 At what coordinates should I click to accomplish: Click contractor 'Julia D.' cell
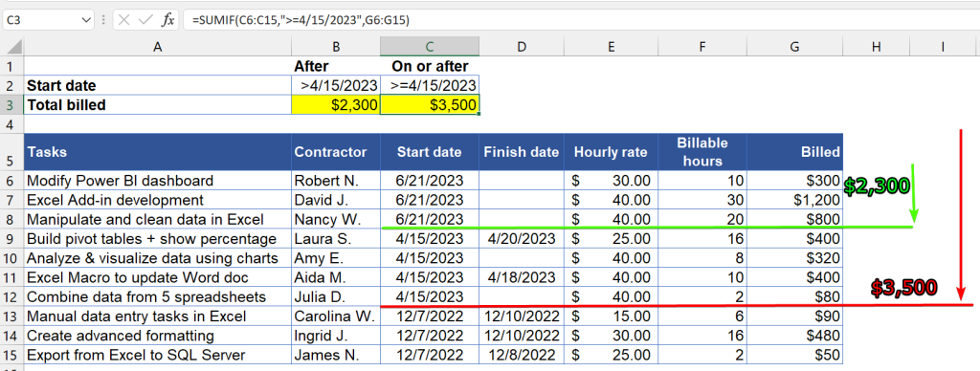[x=336, y=296]
